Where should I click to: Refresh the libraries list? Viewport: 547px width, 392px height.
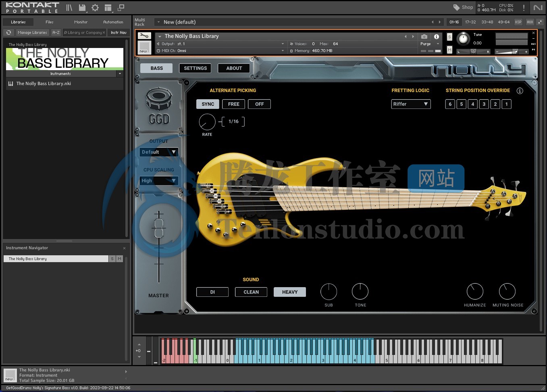tap(9, 32)
